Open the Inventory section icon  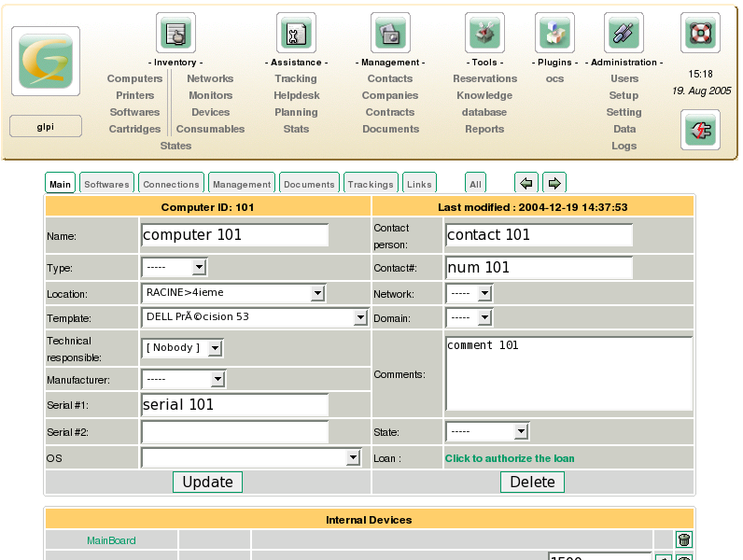[x=175, y=33]
